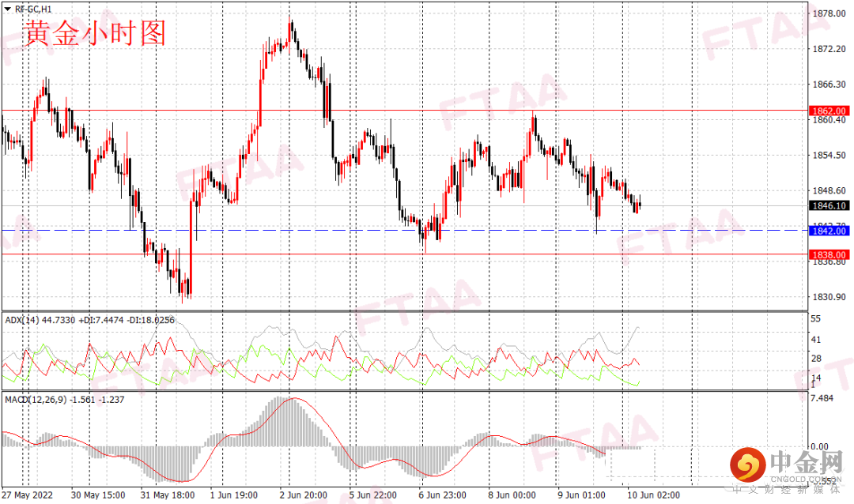The height and width of the screenshot is (504, 854).
Task: Click the red 黄金小时图 title text
Action: [96, 34]
